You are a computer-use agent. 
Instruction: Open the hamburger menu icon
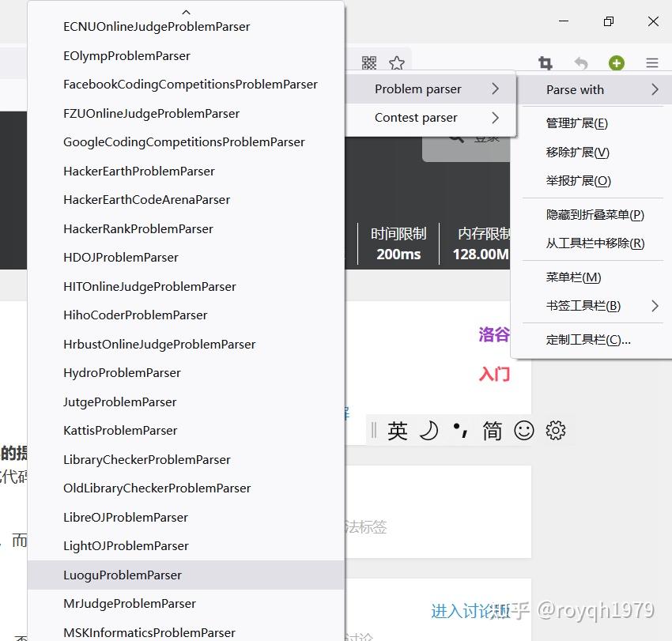651,62
